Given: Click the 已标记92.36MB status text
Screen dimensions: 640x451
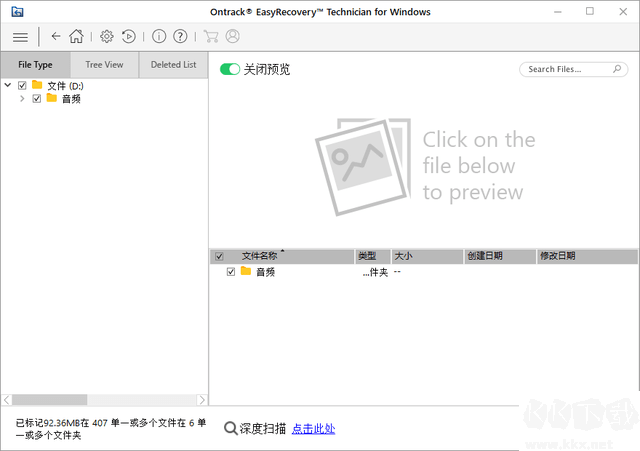Looking at the screenshot, I should (x=111, y=429).
